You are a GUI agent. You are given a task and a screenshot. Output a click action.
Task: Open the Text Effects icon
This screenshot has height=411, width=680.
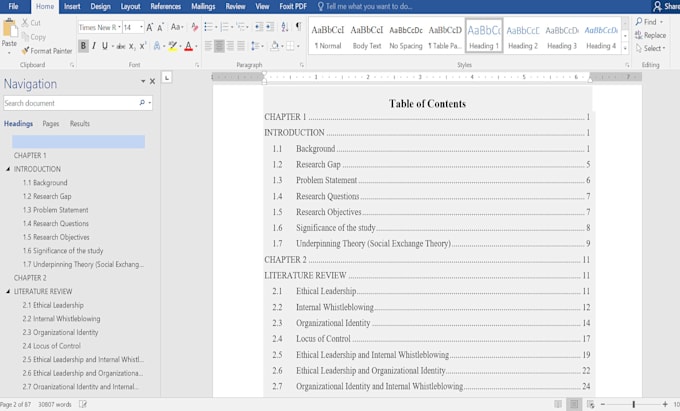click(x=157, y=46)
